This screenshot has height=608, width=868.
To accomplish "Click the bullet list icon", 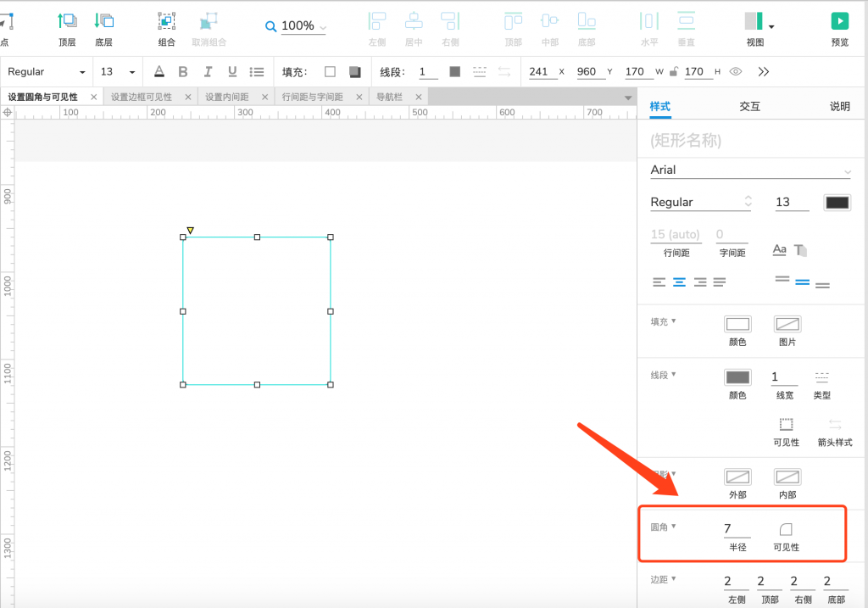I will click(257, 72).
